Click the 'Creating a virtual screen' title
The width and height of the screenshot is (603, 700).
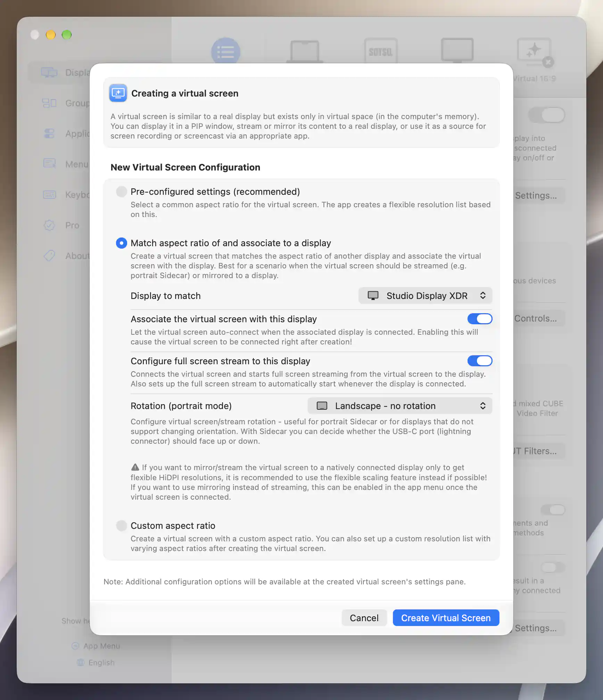[185, 93]
